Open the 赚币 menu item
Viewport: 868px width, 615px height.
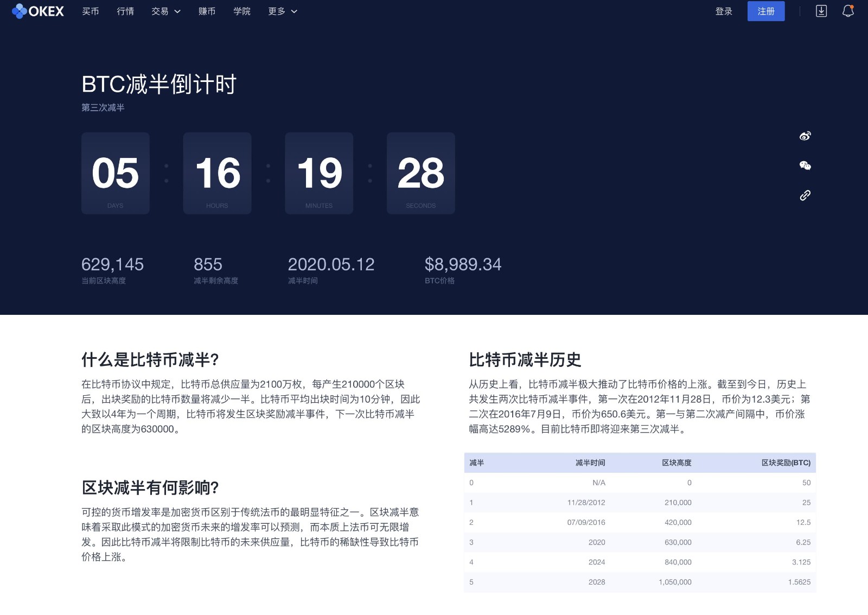pyautogui.click(x=207, y=11)
